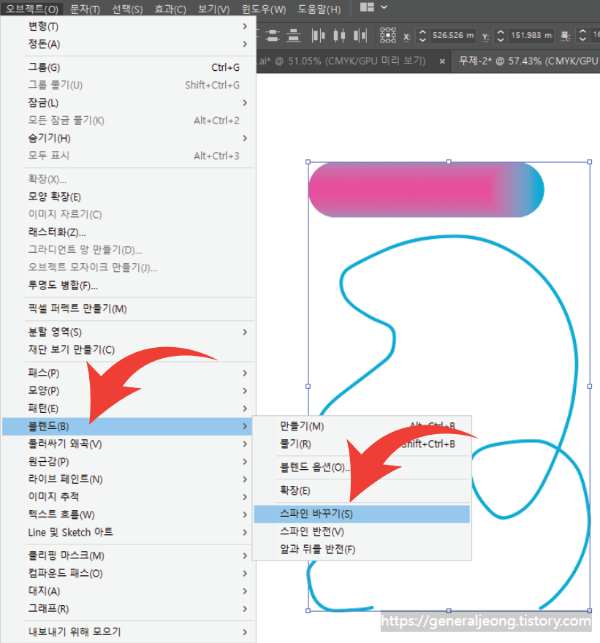Click the reference point grid icon
Screen dimensions: 600x643
(388, 35)
